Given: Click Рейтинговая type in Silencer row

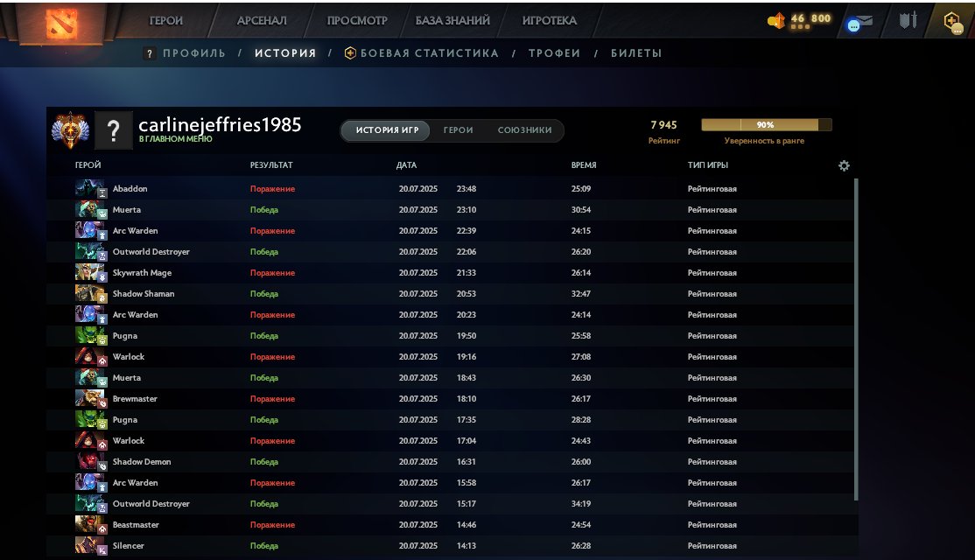Looking at the screenshot, I should 712,546.
